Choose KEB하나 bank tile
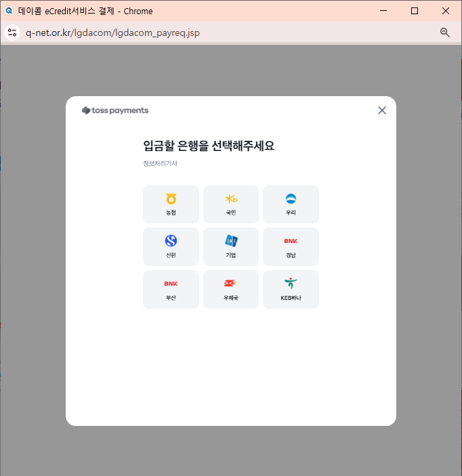The height and width of the screenshot is (476, 462). pyautogui.click(x=291, y=289)
